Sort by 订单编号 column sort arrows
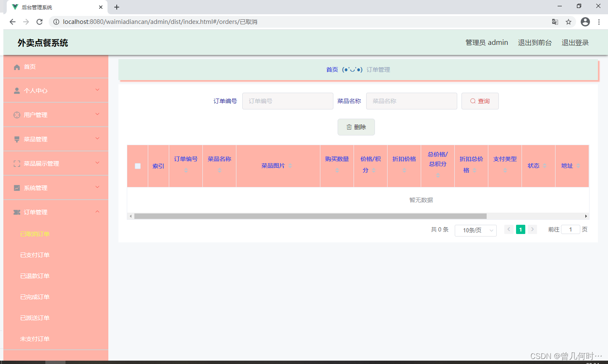Viewport: 608px width, 364px height. (186, 170)
